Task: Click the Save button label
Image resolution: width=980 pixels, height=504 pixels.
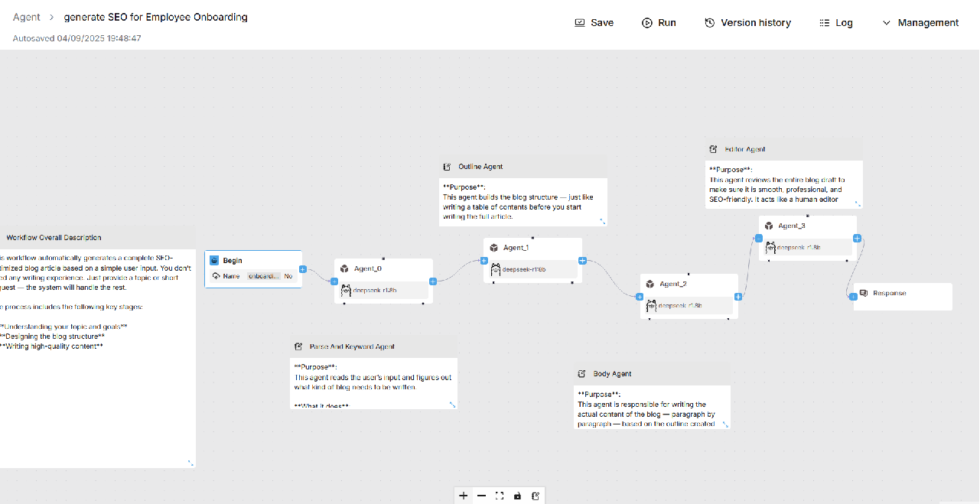Action: [602, 23]
